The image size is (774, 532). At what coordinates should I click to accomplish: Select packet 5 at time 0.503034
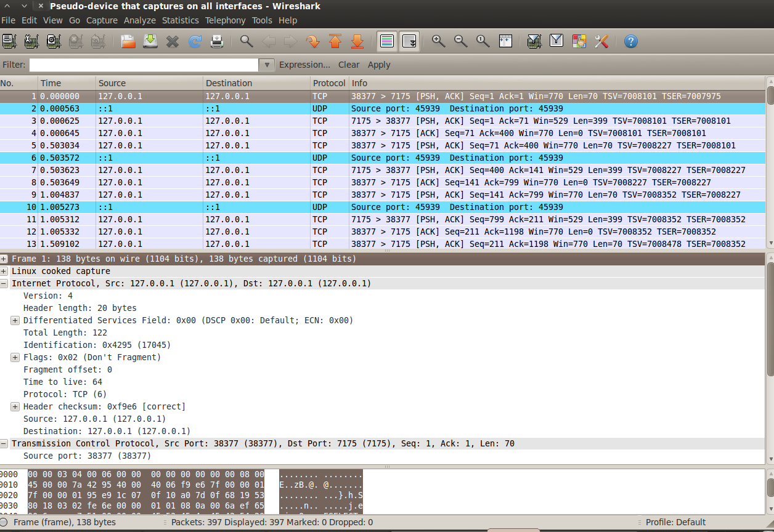pyautogui.click(x=383, y=145)
